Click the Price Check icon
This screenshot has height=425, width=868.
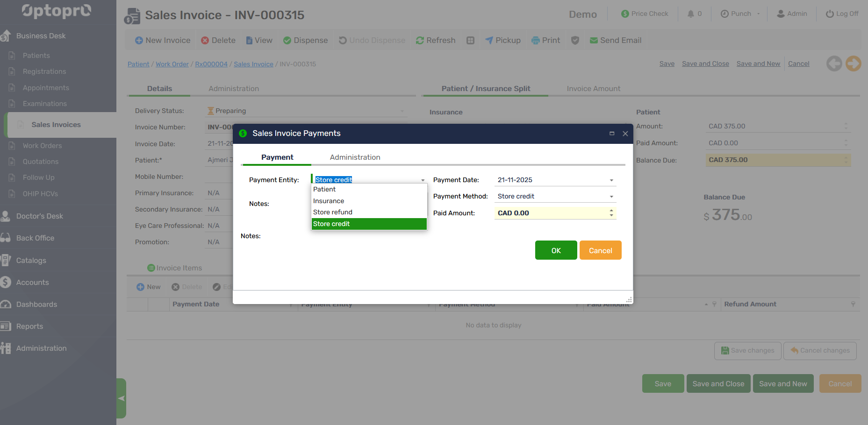click(625, 14)
